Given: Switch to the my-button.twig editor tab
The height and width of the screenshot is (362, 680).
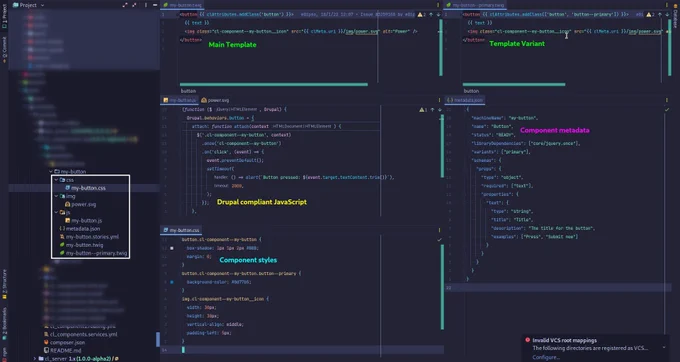Looking at the screenshot, I should [183, 5].
